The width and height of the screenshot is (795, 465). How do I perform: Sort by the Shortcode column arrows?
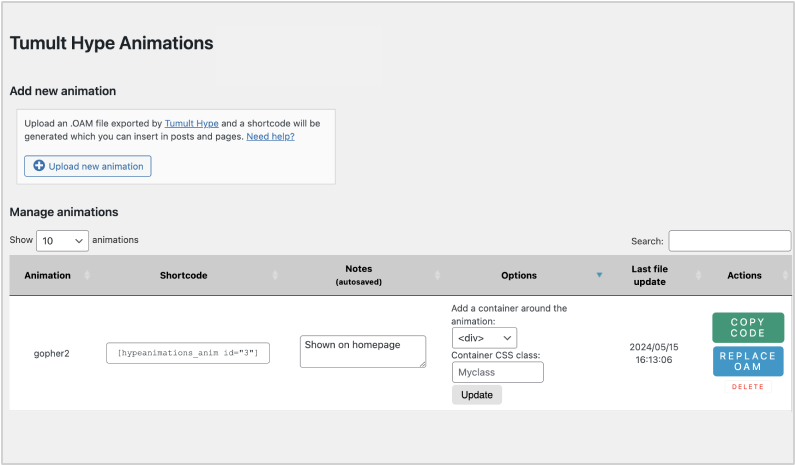click(276, 275)
